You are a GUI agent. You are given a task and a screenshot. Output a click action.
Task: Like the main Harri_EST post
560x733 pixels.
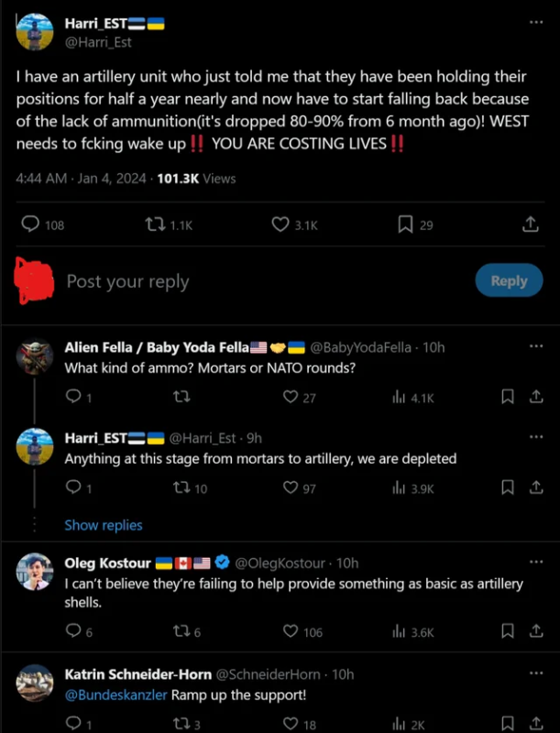click(281, 224)
